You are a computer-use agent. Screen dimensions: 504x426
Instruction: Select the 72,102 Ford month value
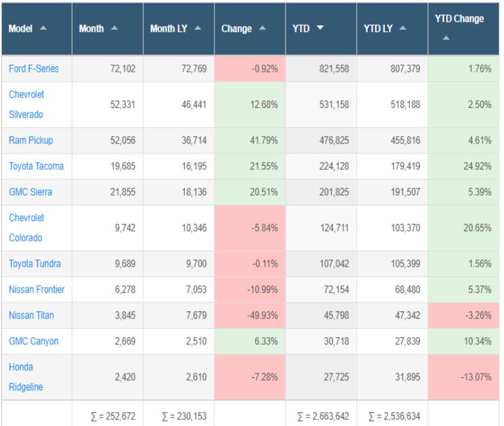[x=123, y=69]
